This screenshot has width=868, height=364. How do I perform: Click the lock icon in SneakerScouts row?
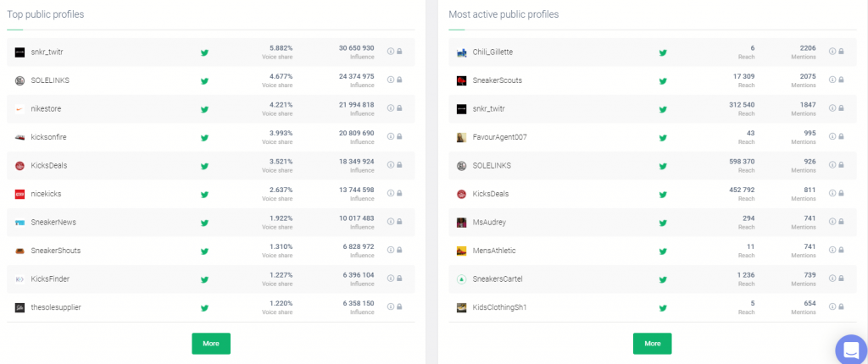(841, 80)
